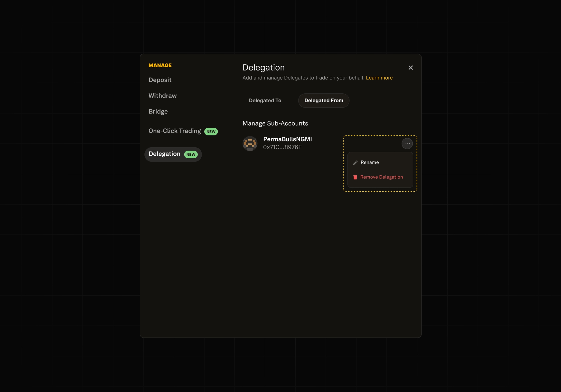Navigate to the Bridge section
The image size is (561, 392).
point(158,112)
